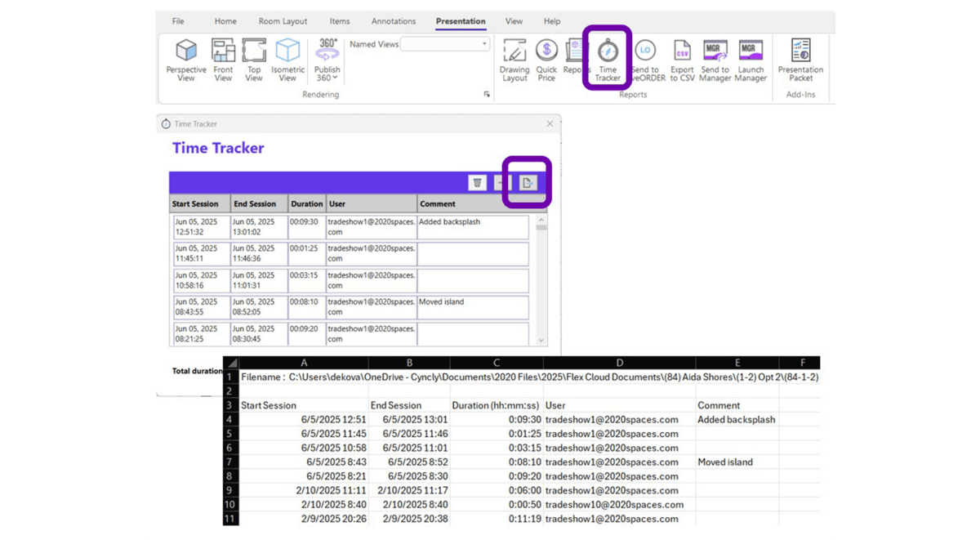This screenshot has width=980, height=540.
Task: Select the Front View icon
Action: pyautogui.click(x=223, y=59)
